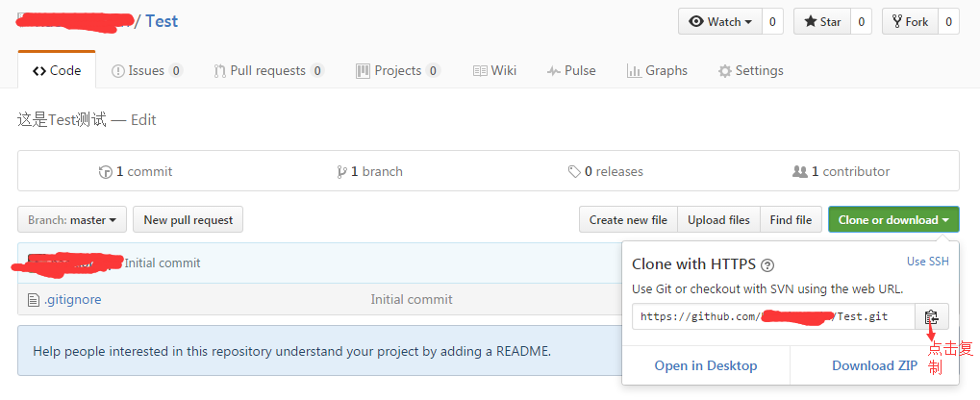Copy the clone URL to clipboard

click(x=931, y=317)
